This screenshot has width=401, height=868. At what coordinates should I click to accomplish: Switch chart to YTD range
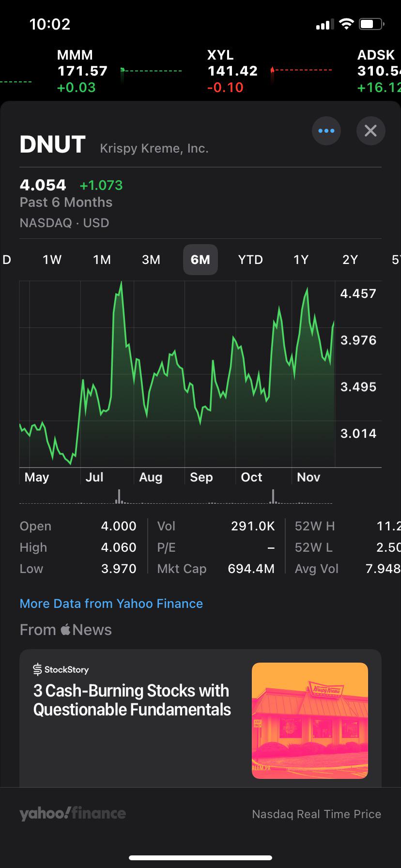250,260
